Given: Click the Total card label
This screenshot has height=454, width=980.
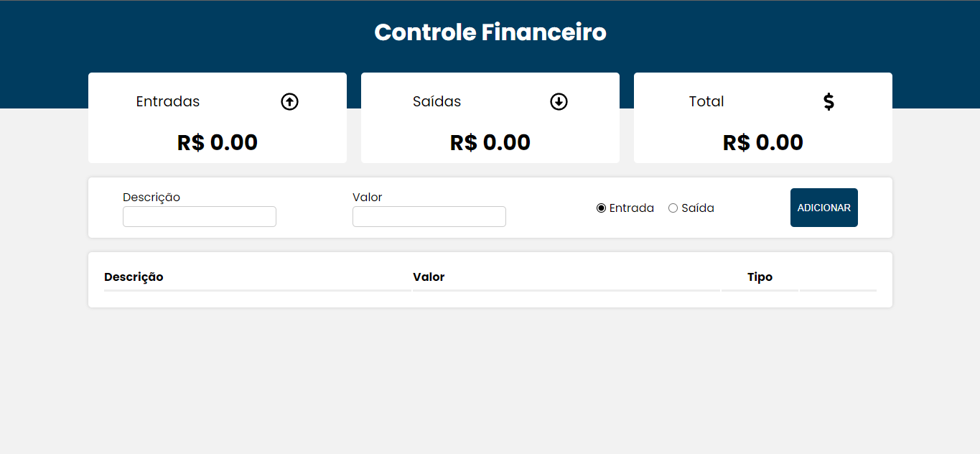Looking at the screenshot, I should coord(706,101).
